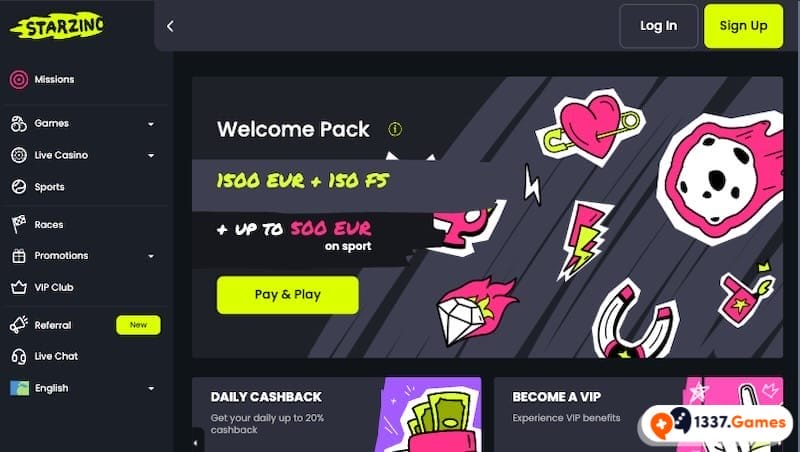The height and width of the screenshot is (452, 800).
Task: Click the Missions target icon
Action: (x=19, y=80)
